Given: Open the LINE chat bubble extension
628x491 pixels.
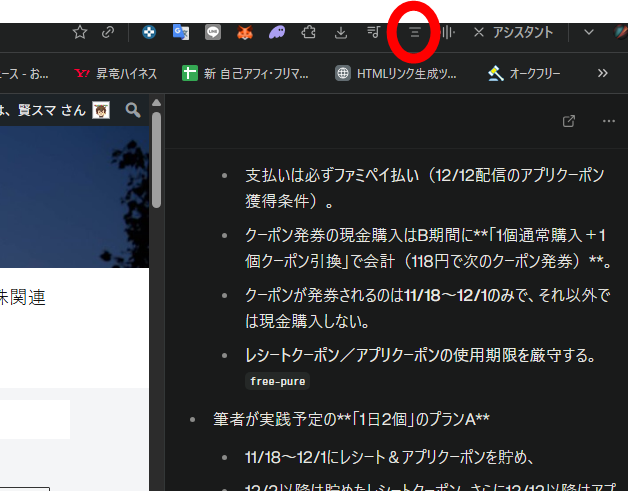Looking at the screenshot, I should (x=213, y=32).
